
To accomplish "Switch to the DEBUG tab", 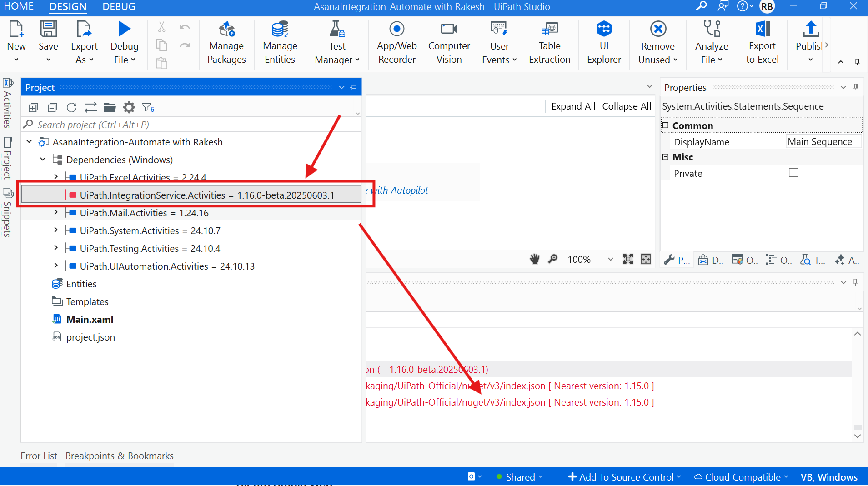I will pyautogui.click(x=119, y=6).
